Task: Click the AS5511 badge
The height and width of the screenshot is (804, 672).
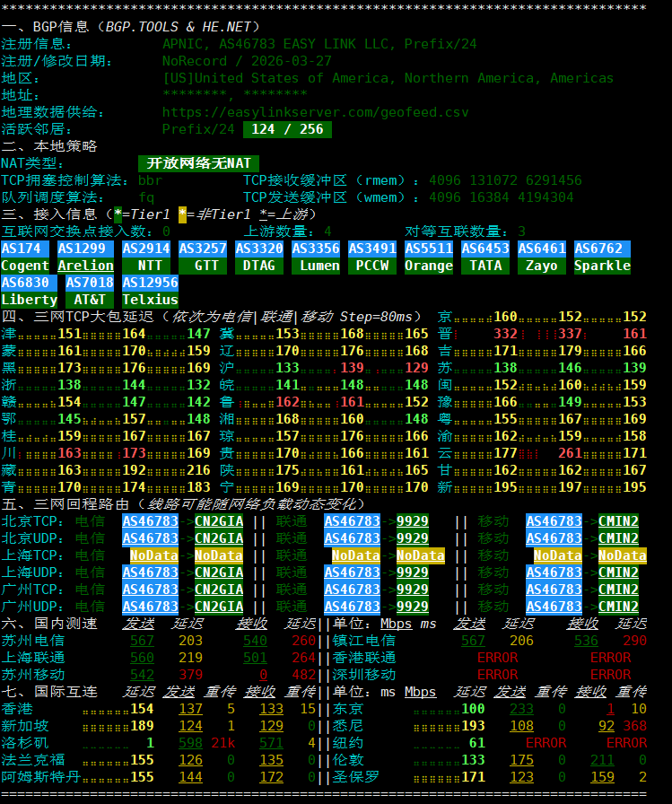Action: [x=429, y=249]
